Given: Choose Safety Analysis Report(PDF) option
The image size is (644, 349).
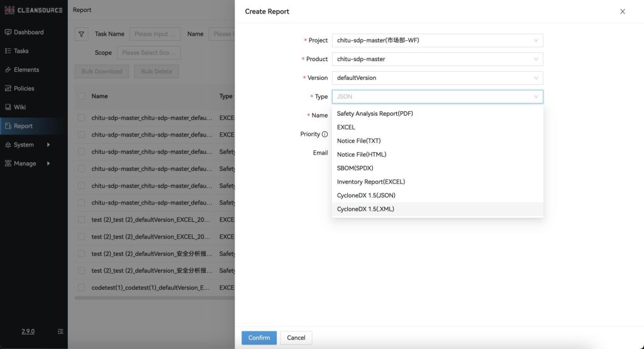Looking at the screenshot, I should pyautogui.click(x=375, y=114).
